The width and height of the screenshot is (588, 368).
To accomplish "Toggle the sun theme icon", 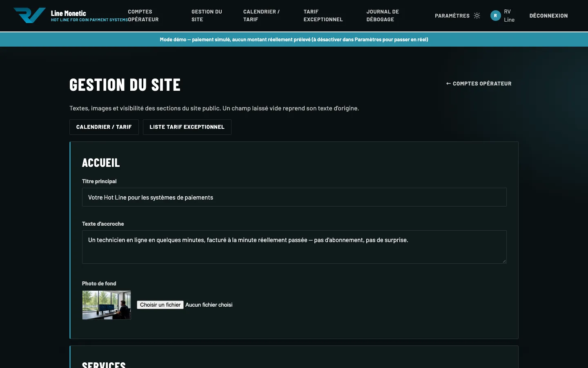I will tap(477, 16).
